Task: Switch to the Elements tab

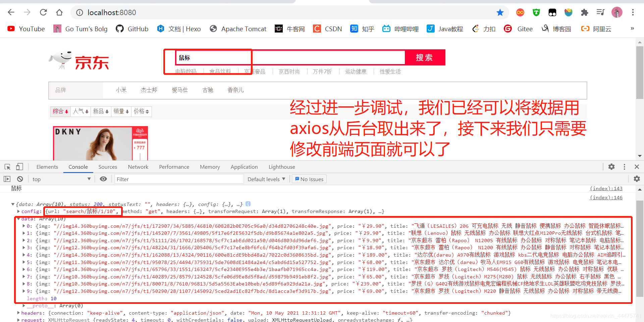Action: coord(47,167)
